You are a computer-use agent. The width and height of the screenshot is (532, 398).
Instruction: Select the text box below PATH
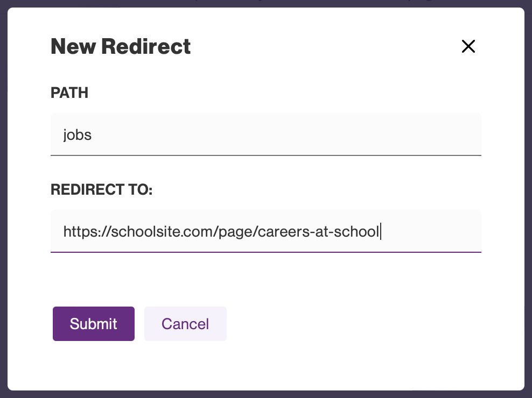tap(265, 134)
